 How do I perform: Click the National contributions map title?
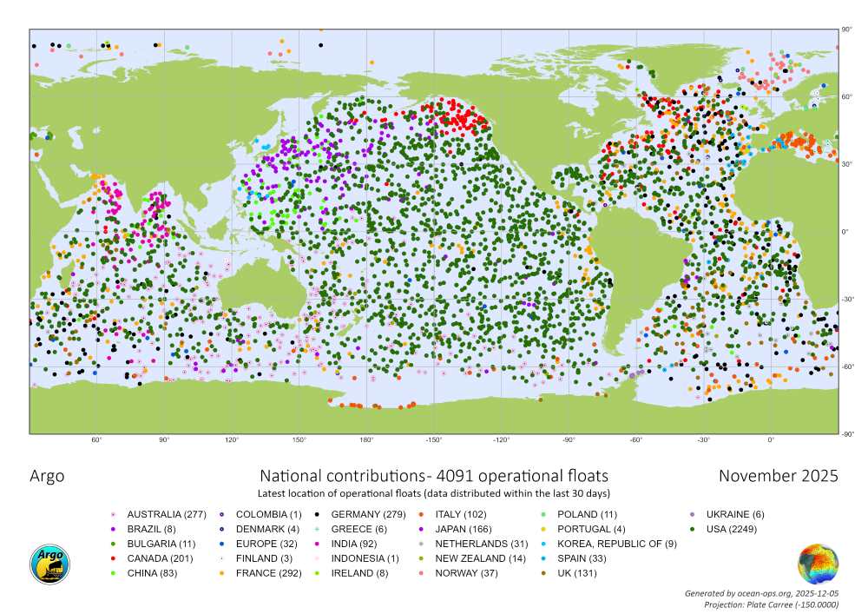click(x=434, y=476)
